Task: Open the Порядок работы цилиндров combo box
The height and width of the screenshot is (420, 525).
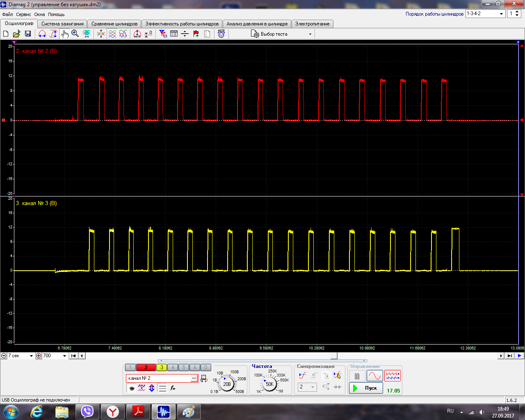Action: tap(486, 14)
